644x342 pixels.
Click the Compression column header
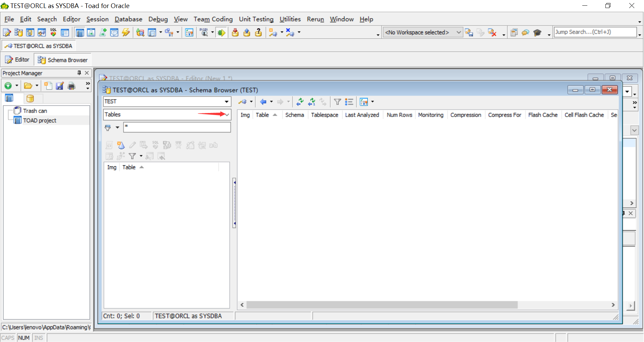click(x=466, y=115)
